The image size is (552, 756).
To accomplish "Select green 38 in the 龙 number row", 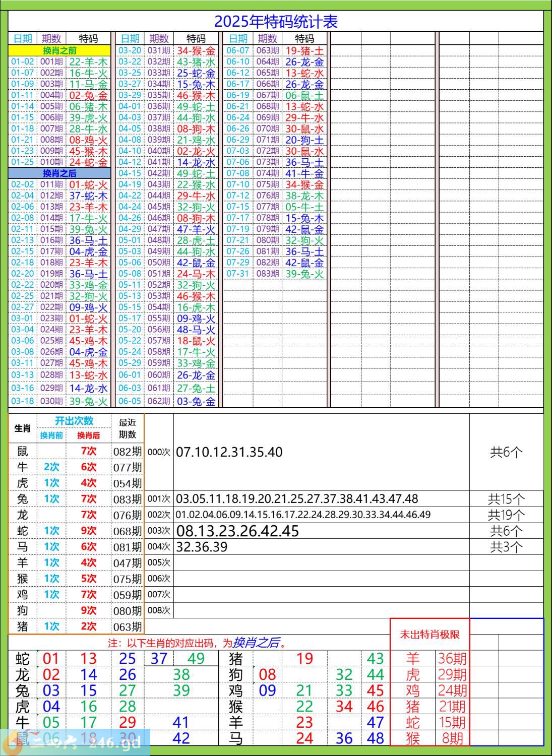I will click(181, 674).
